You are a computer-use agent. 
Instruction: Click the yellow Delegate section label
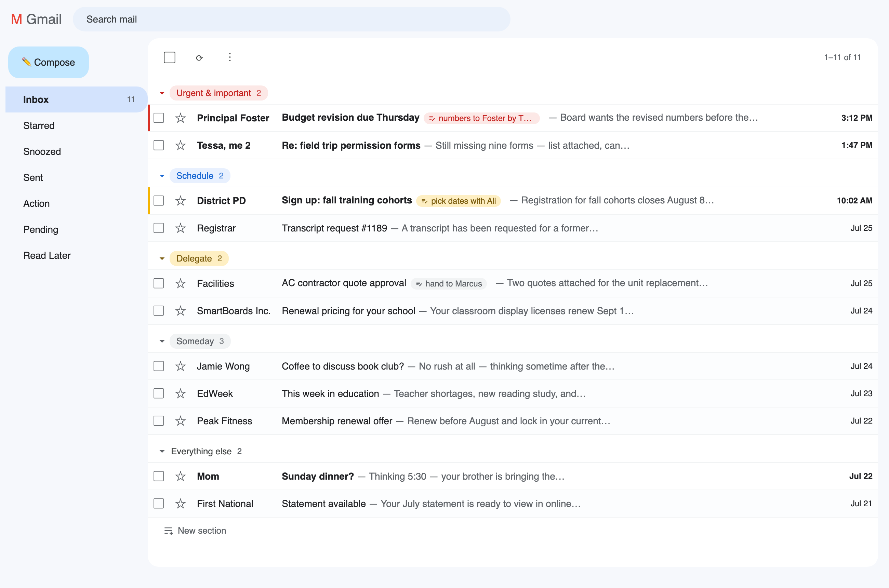199,259
